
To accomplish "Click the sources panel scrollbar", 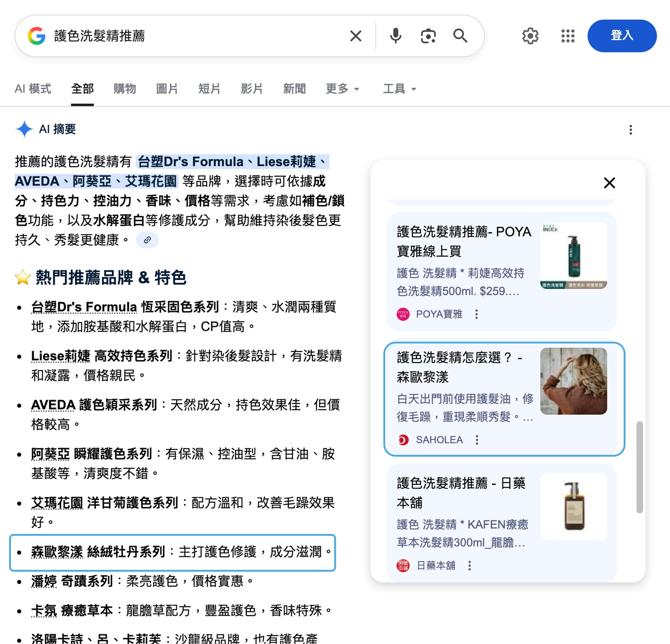I will pos(639,467).
